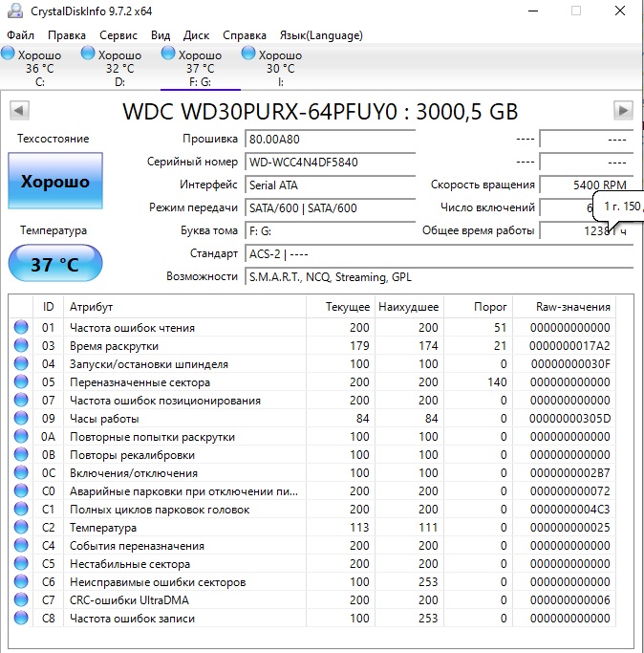Go to next disk arrow
The height and width of the screenshot is (653, 644).
coord(623,110)
